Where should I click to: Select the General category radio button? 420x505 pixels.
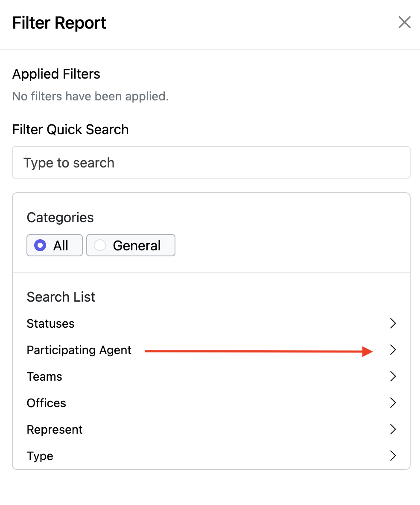tap(100, 245)
